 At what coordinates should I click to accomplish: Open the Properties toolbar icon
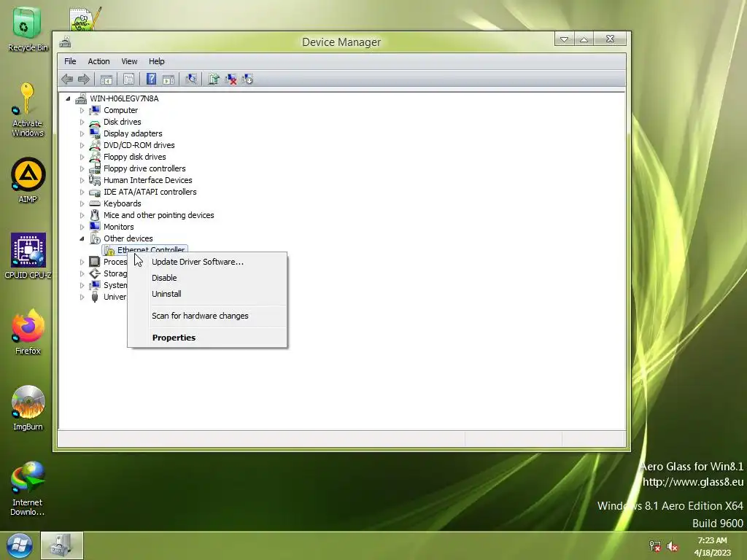click(x=128, y=79)
